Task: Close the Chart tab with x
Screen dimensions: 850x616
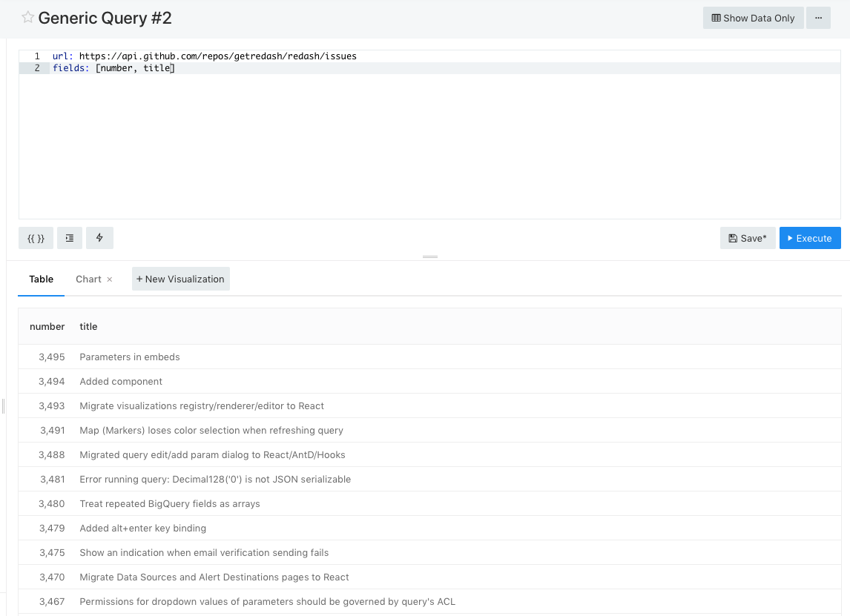Action: point(110,279)
